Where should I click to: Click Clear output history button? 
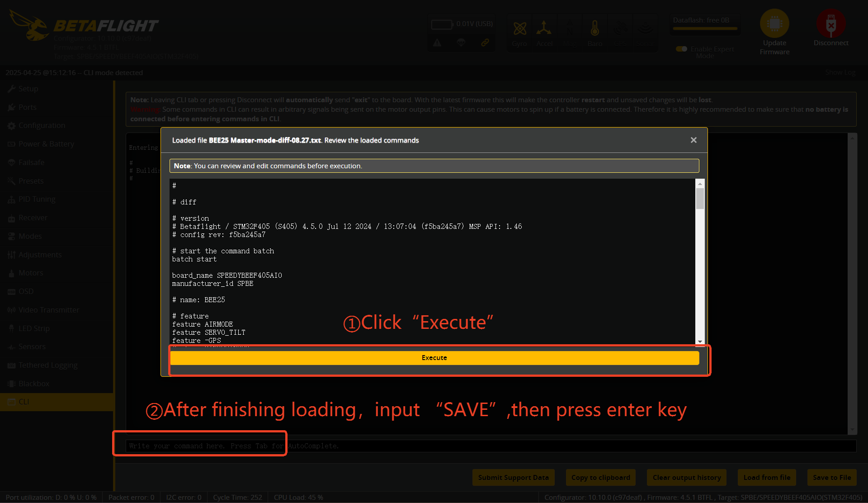click(687, 478)
